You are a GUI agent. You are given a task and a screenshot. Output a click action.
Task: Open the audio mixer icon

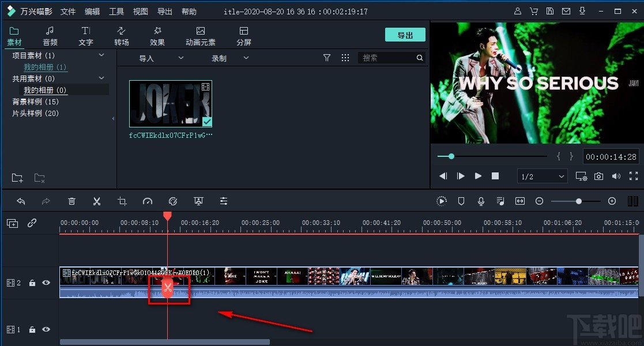coord(500,201)
